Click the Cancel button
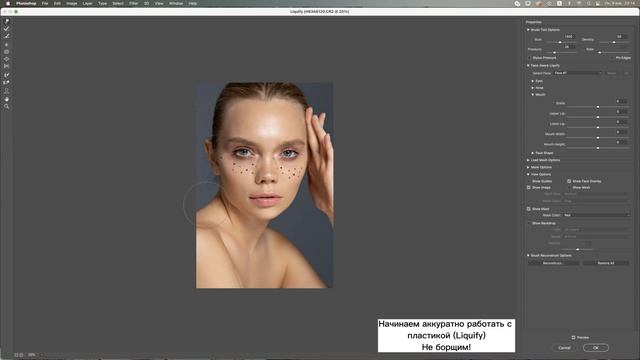Image resolution: width=640 pixels, height=360 pixels. 564,348
